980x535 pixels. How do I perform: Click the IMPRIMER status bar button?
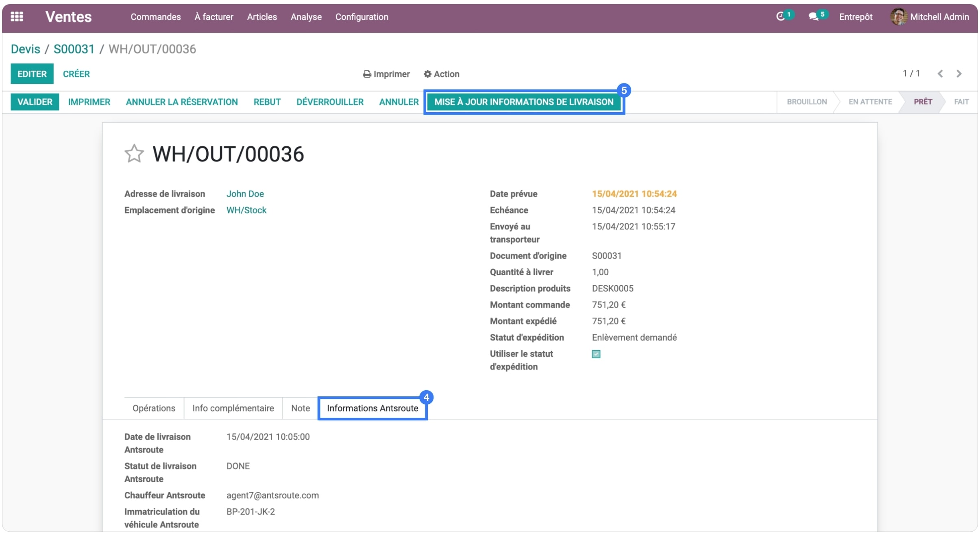click(89, 102)
